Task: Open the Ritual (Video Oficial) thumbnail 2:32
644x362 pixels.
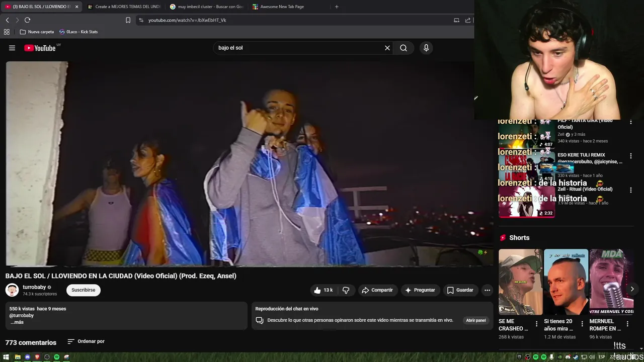Action: point(527,202)
